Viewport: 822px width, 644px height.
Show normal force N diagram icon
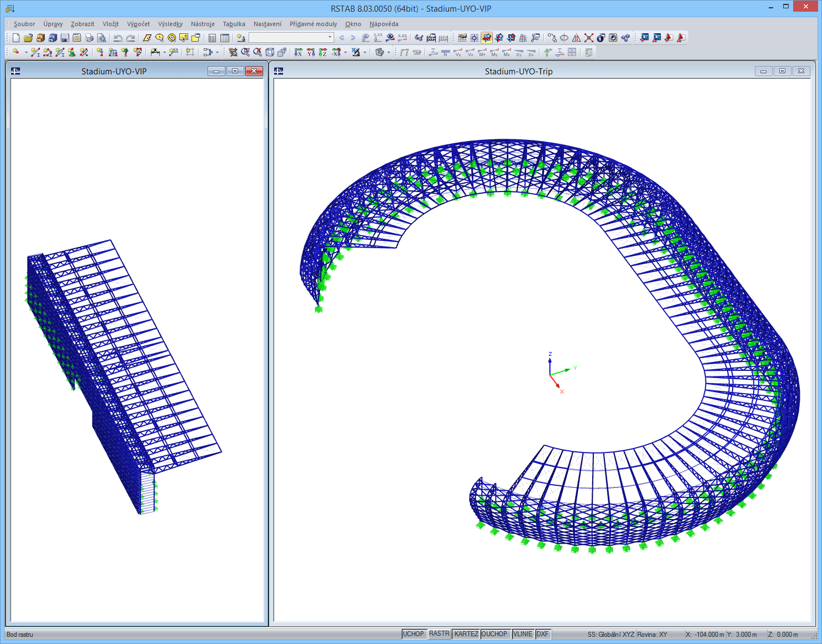click(445, 53)
